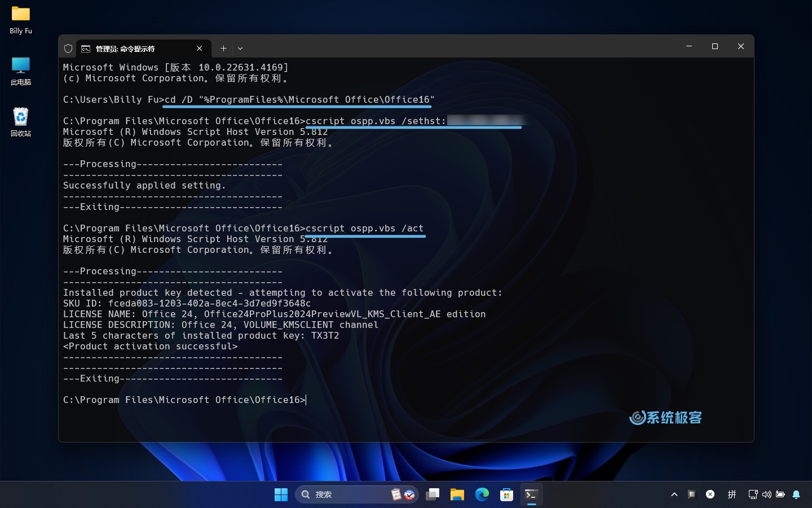
Task: Select the 回收站 recycle bin icon
Action: pos(21,122)
